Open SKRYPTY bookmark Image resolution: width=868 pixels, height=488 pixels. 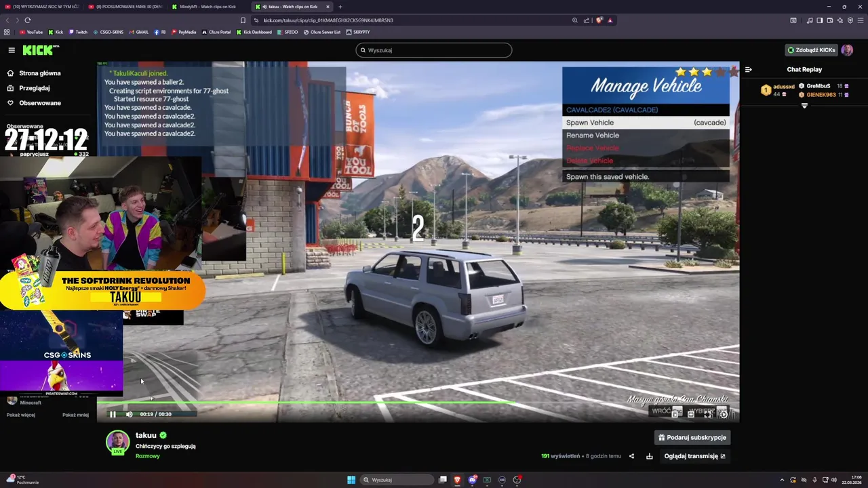tap(358, 32)
